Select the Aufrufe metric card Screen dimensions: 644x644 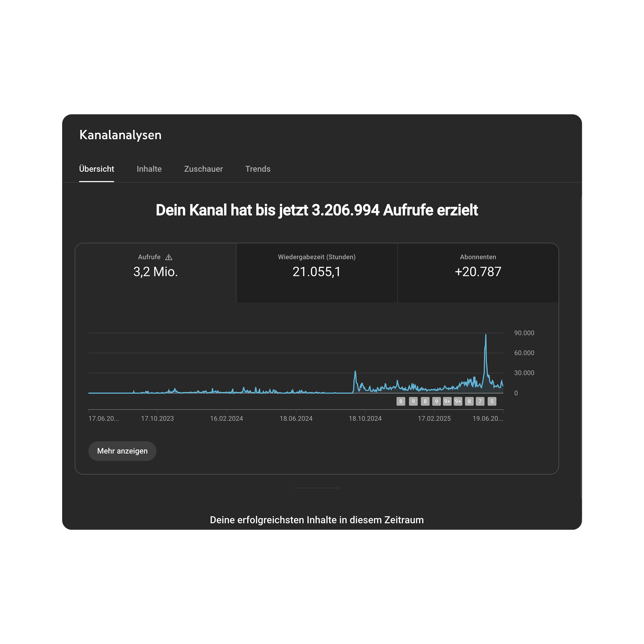click(x=155, y=272)
